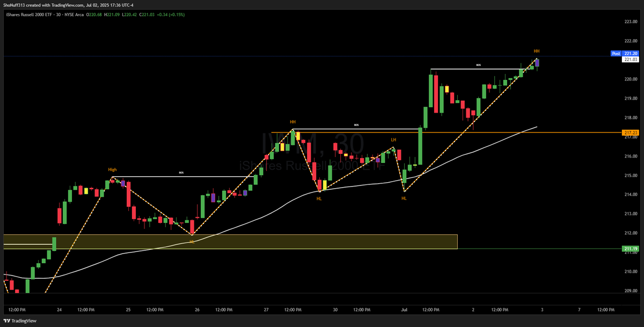The width and height of the screenshot is (644, 327).
Task: Click date label 26 on time axis
Action: [197, 310]
